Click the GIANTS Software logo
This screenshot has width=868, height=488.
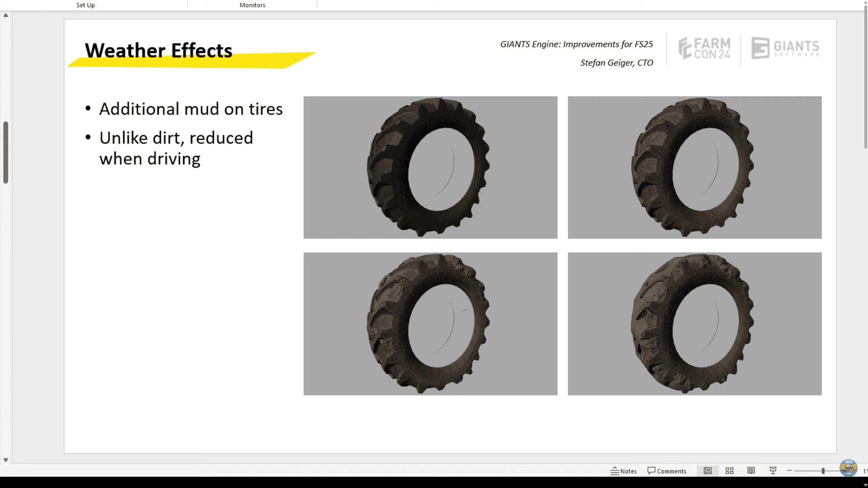pyautogui.click(x=785, y=48)
